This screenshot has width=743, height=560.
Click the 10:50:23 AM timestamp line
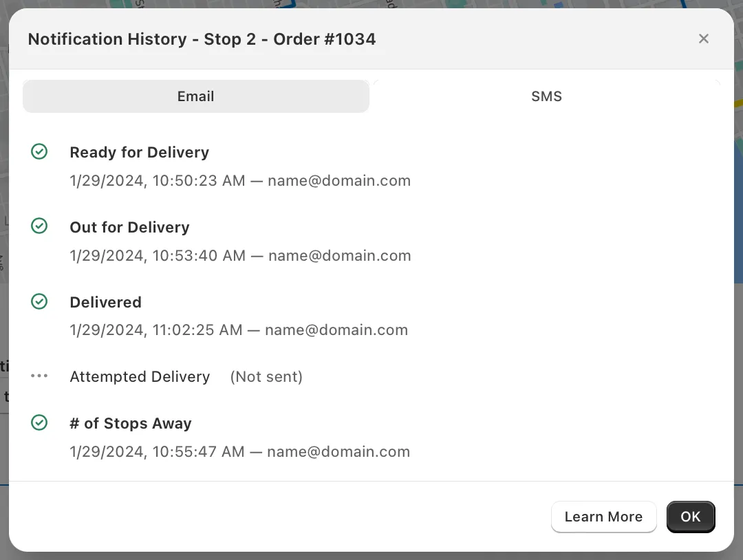[x=240, y=180]
